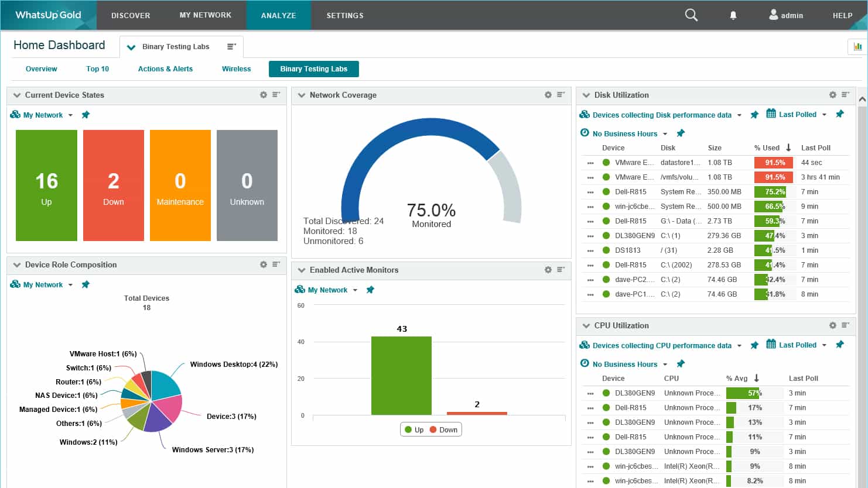The width and height of the screenshot is (868, 488).
Task: Collapse the Device Role Composition panel
Action: pyautogui.click(x=17, y=265)
